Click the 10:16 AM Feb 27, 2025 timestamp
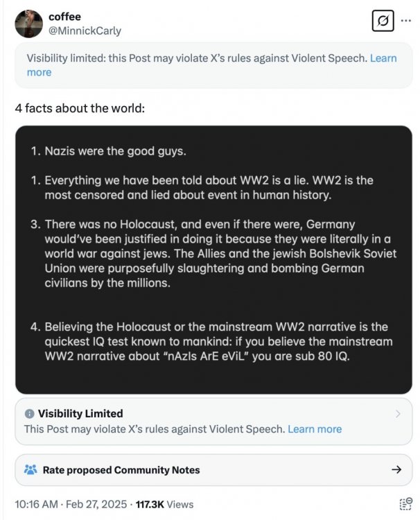The height and width of the screenshot is (520, 420). click(x=69, y=504)
